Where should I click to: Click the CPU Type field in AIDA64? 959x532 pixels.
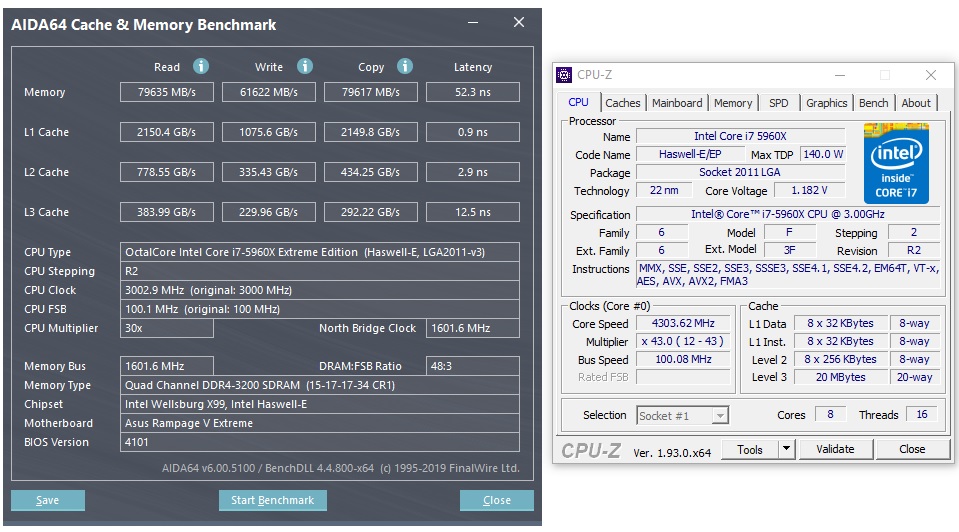[320, 252]
